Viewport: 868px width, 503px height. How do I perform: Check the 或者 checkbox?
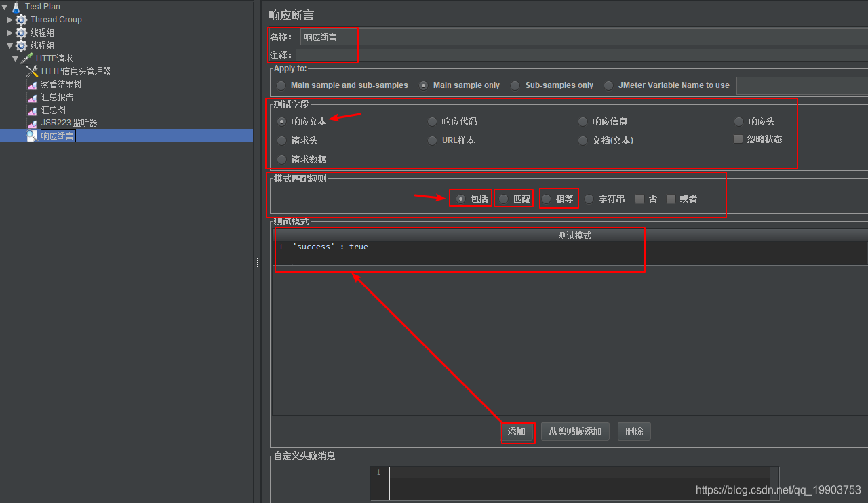click(671, 199)
